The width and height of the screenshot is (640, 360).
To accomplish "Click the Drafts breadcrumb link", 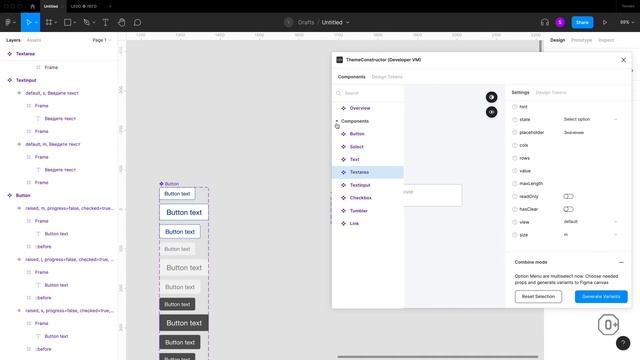I will (306, 22).
